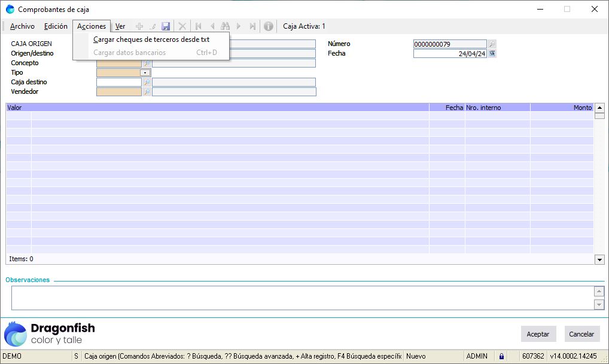Click the Vendedor search icon
The width and height of the screenshot is (609, 364).
pyautogui.click(x=147, y=92)
